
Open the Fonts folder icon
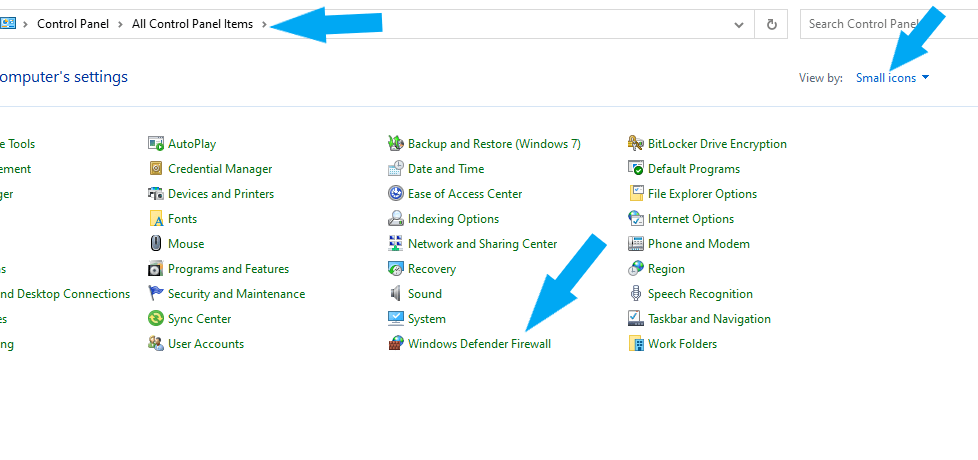tap(155, 218)
